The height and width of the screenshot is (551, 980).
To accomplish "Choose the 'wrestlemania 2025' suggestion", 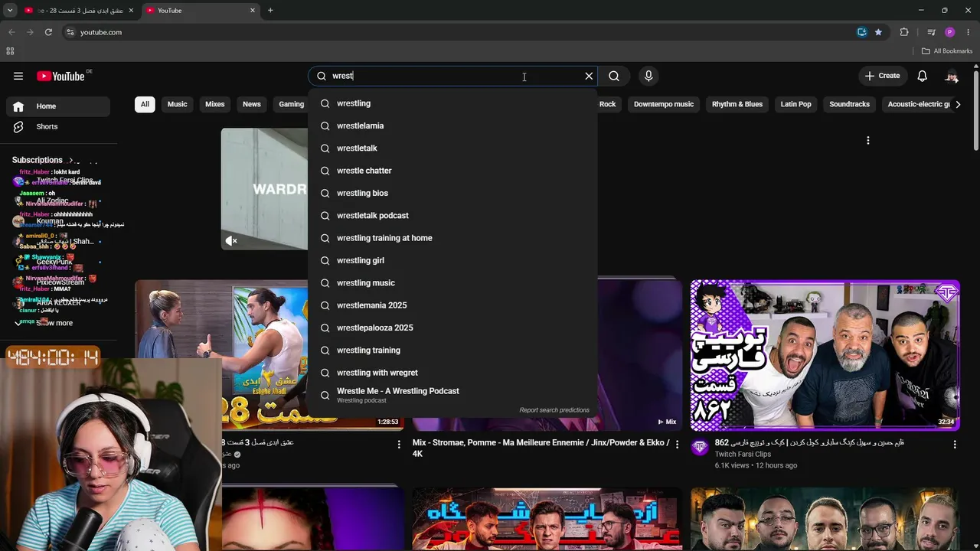I will click(452, 305).
